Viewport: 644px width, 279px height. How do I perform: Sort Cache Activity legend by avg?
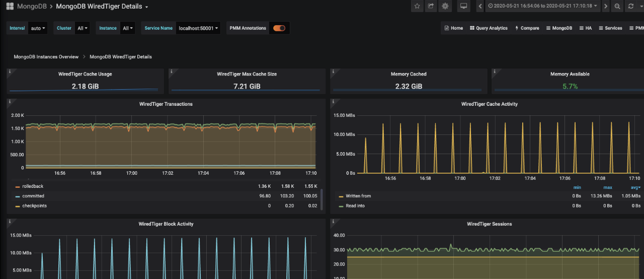pos(636,187)
